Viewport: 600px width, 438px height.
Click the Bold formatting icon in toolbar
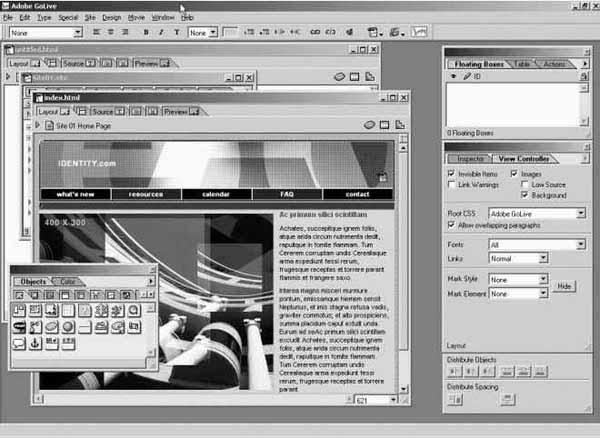(x=146, y=32)
